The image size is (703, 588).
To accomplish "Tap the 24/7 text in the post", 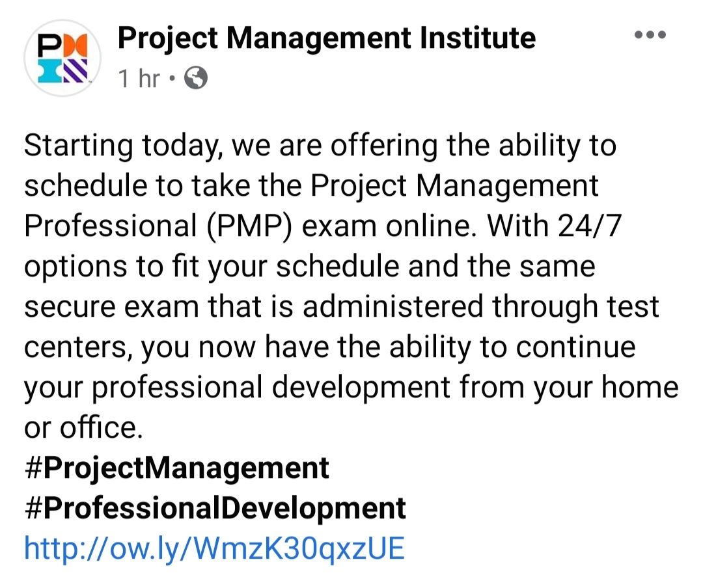I will [x=590, y=226].
